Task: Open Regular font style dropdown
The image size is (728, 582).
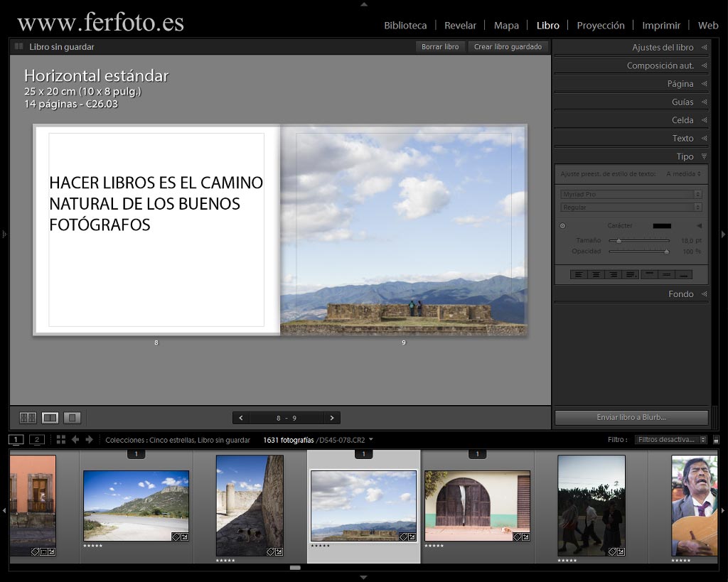Action: pos(631,207)
